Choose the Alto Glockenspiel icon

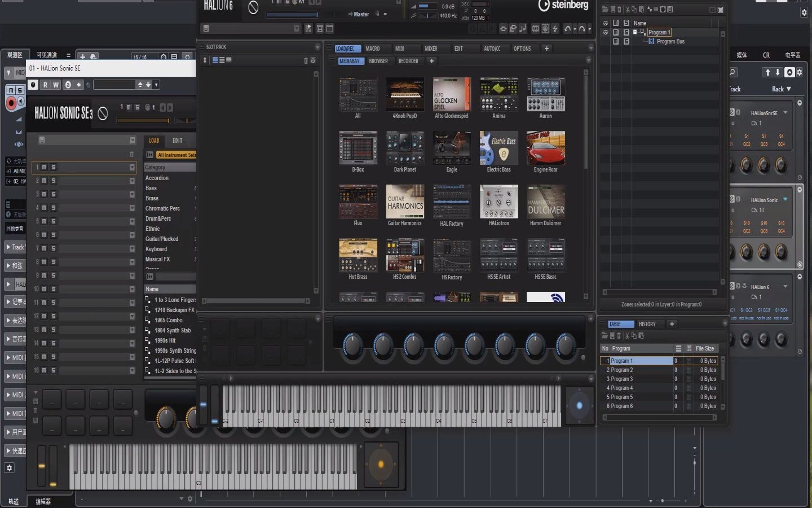[x=452, y=94]
